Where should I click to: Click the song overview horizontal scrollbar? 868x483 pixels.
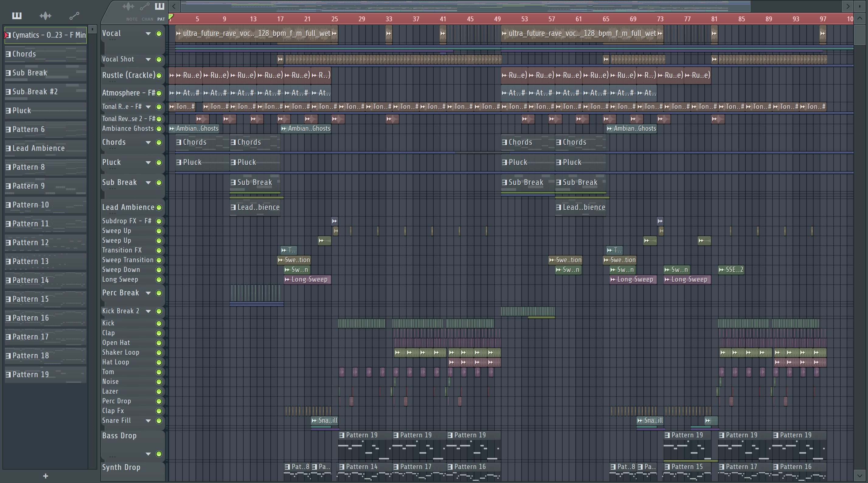pos(465,6)
